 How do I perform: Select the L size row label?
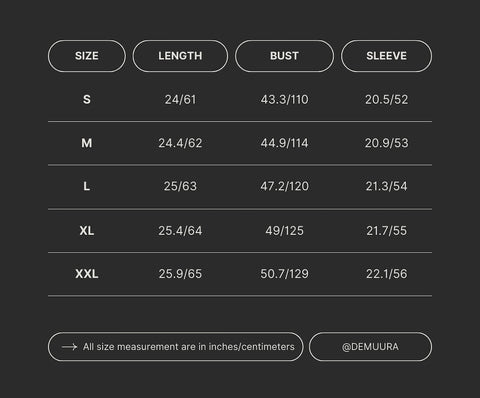(x=87, y=186)
